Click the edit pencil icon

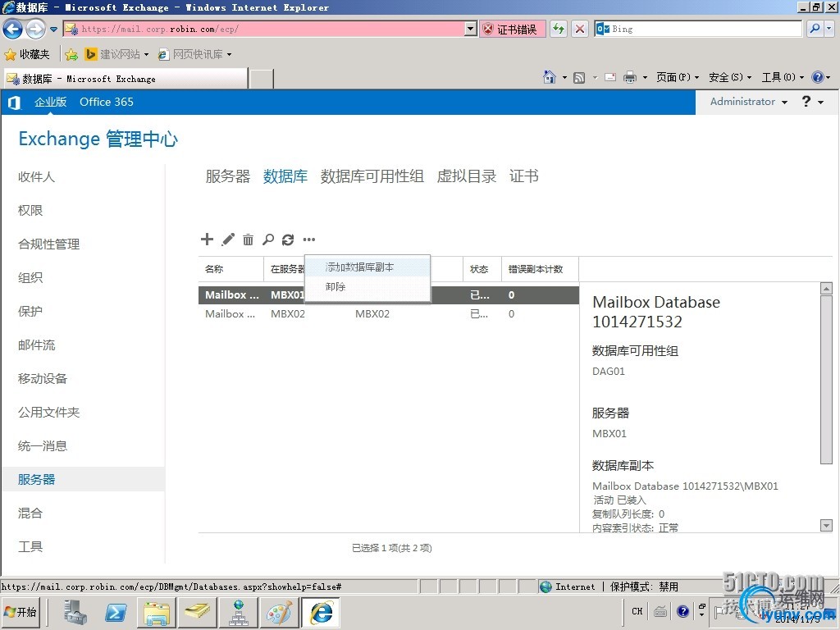[x=228, y=239]
